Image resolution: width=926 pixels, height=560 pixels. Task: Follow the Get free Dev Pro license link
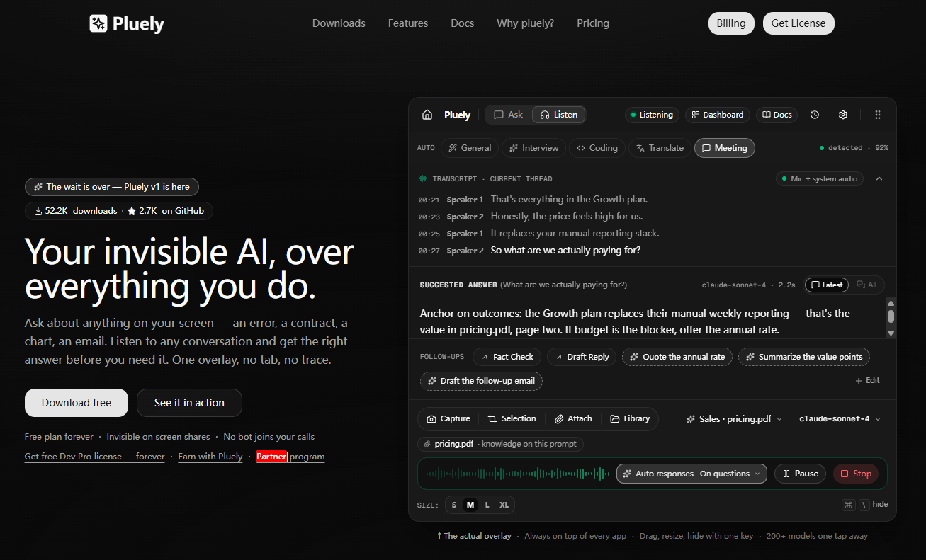(95, 457)
